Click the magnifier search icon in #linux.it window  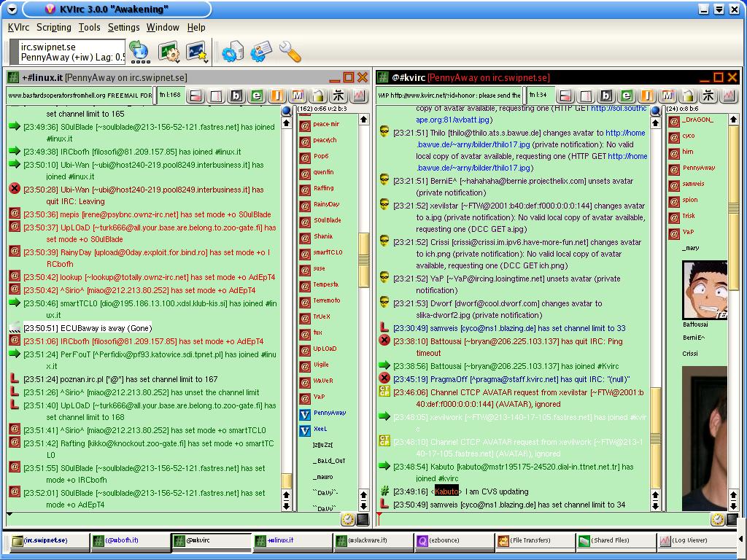pyautogui.click(x=286, y=111)
